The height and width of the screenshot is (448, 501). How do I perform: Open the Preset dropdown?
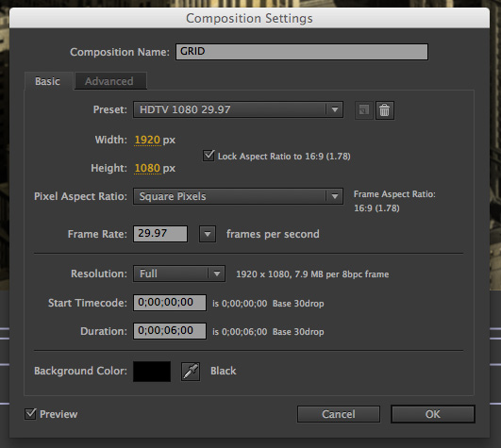tap(239, 109)
